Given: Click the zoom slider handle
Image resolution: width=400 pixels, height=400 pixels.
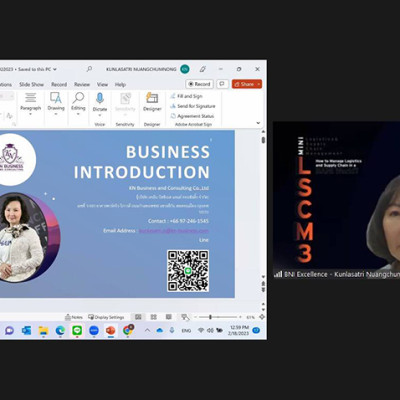Looking at the screenshot, I should coord(210,317).
